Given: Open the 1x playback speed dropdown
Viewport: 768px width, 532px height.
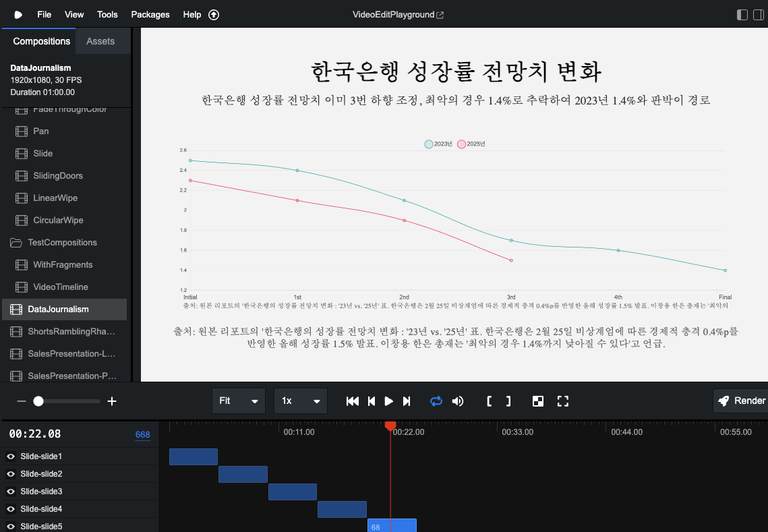Looking at the screenshot, I should tap(301, 401).
